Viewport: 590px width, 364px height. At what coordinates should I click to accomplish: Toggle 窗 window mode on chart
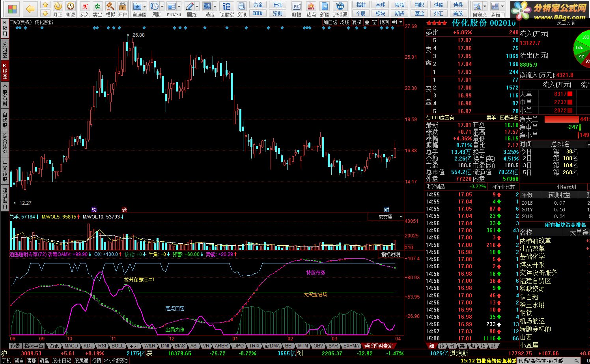tap(374, 22)
